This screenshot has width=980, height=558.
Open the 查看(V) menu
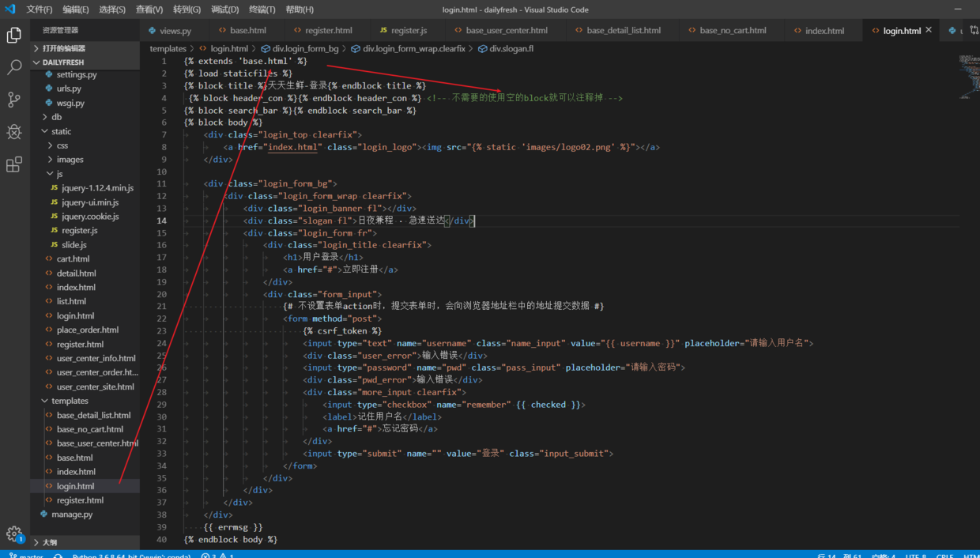(149, 9)
